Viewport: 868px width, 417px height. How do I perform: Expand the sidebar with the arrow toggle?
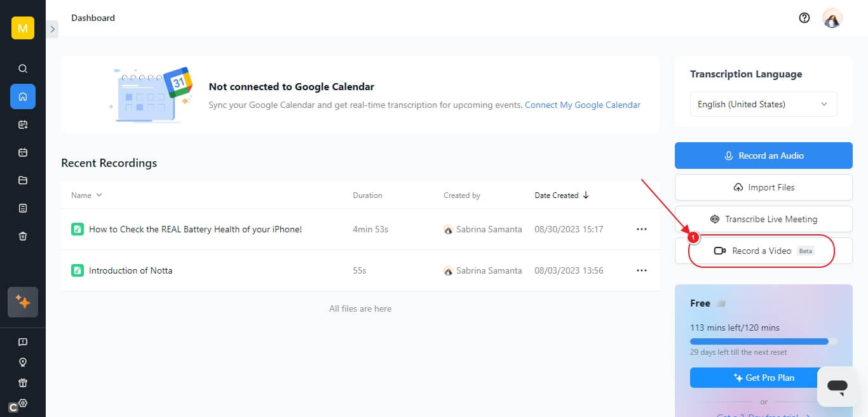point(52,29)
